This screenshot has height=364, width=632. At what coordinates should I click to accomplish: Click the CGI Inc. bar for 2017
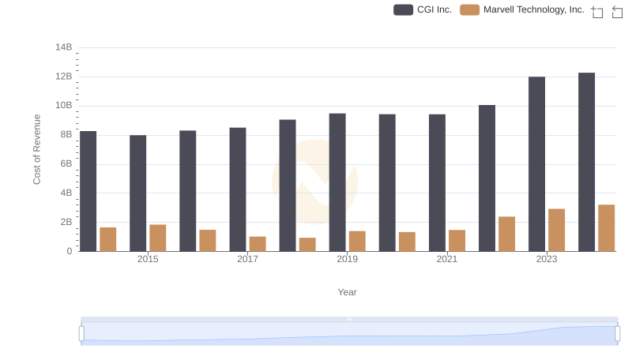238,190
